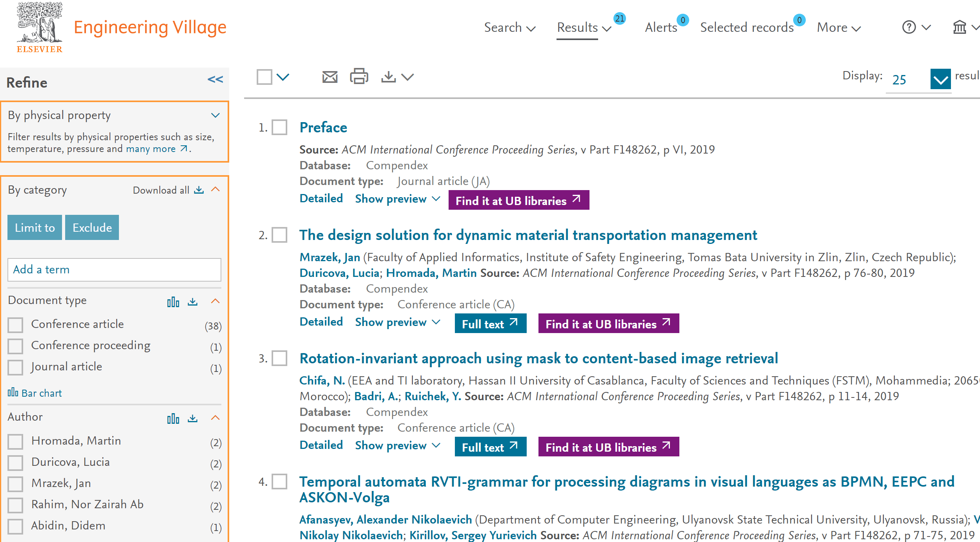Click the institution building icon
Viewport: 980px width, 542px height.
pos(960,27)
